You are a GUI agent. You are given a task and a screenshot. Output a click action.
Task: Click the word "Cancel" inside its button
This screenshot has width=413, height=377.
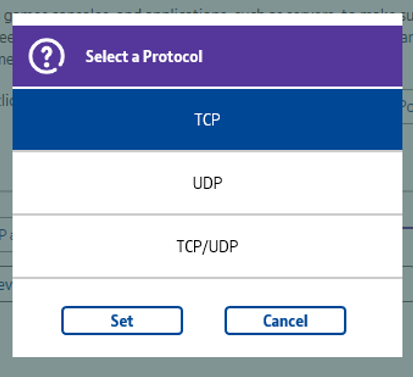pyautogui.click(x=285, y=321)
